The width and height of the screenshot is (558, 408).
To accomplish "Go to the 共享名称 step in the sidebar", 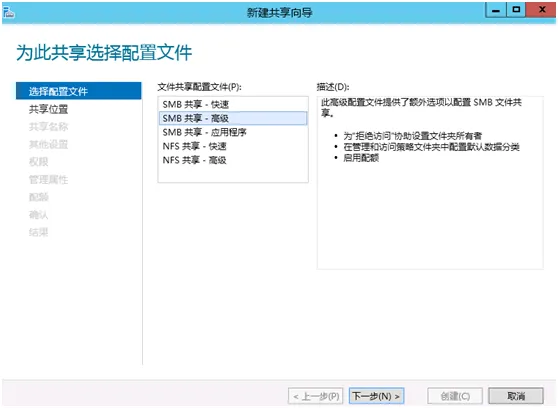I will click(x=48, y=126).
